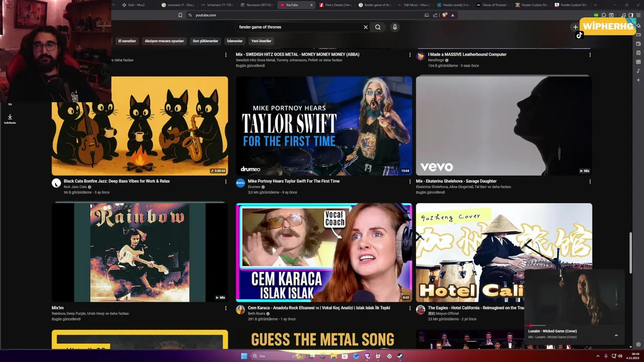Seek the Wicked Game miniplayer progress bar

pyautogui.click(x=575, y=326)
